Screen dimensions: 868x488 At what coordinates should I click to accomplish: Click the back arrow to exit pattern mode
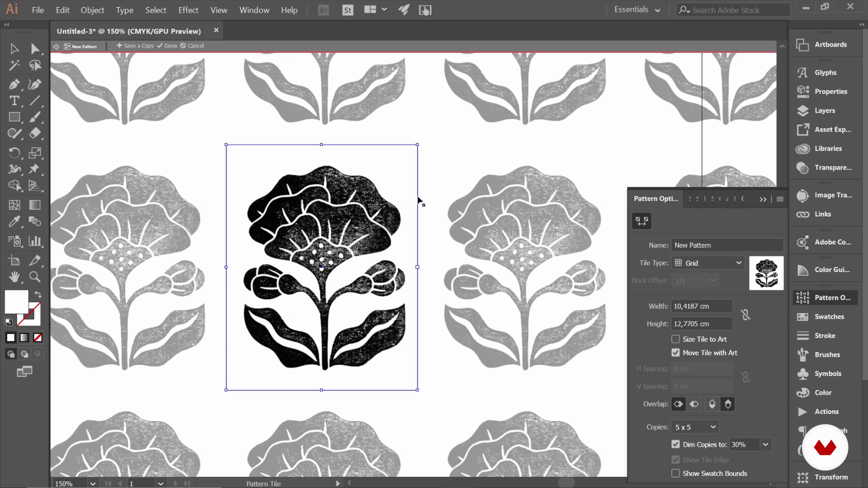[56, 47]
